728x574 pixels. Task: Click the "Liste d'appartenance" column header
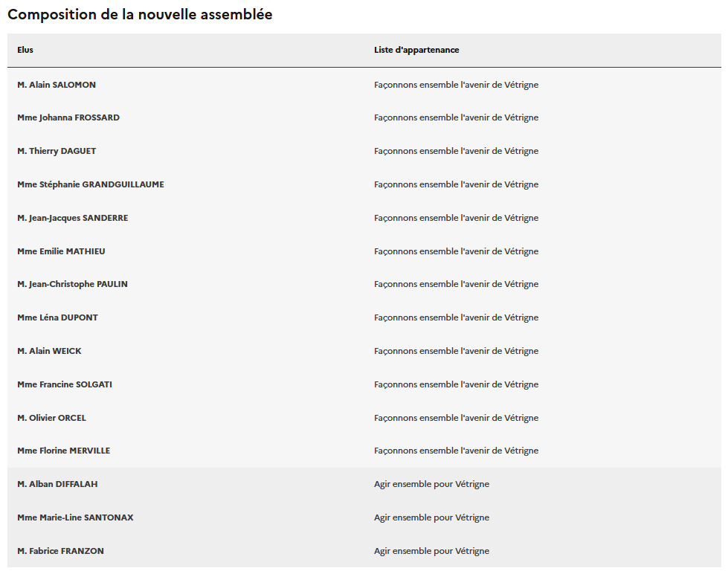(x=416, y=50)
